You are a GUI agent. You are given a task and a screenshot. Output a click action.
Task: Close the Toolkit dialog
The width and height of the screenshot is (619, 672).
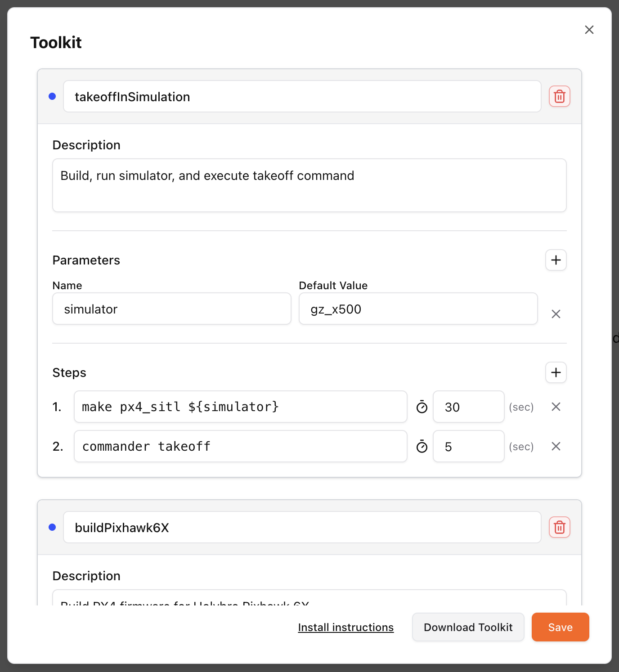point(589,30)
